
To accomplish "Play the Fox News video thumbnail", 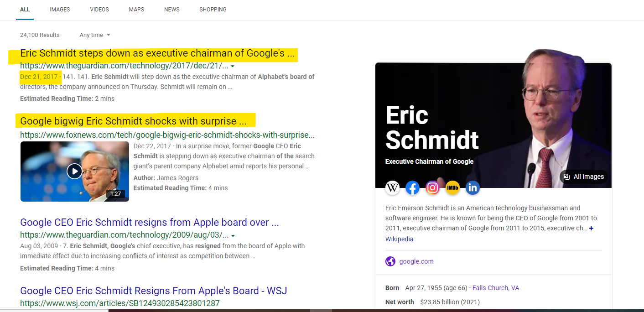I will [x=75, y=172].
